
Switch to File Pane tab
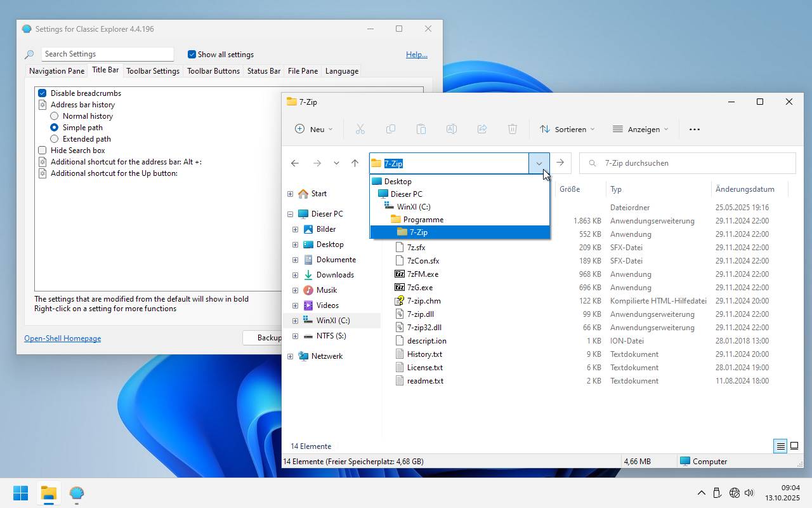[303, 71]
